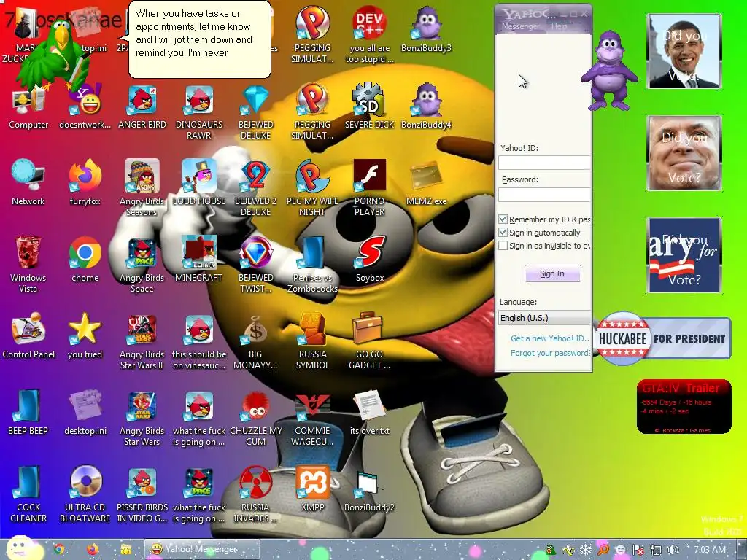Open its over.txt file

click(370, 405)
